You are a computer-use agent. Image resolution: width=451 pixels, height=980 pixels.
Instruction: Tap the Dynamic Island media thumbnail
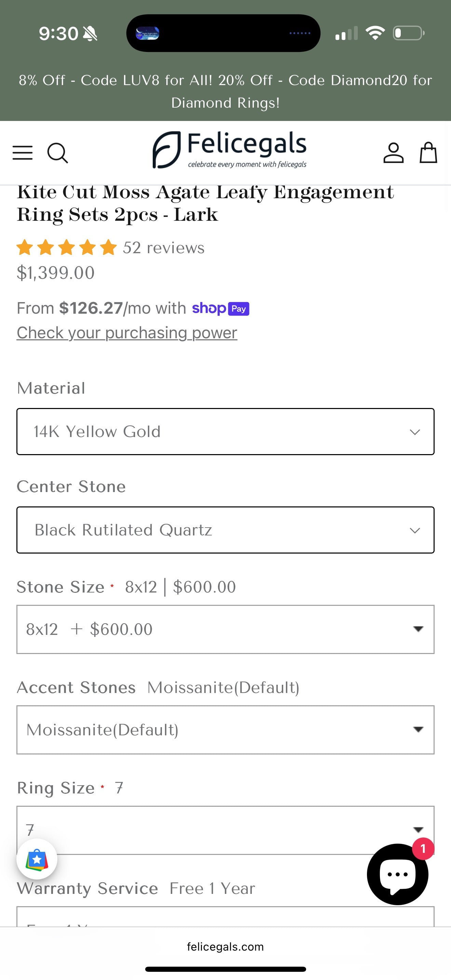pyautogui.click(x=148, y=33)
